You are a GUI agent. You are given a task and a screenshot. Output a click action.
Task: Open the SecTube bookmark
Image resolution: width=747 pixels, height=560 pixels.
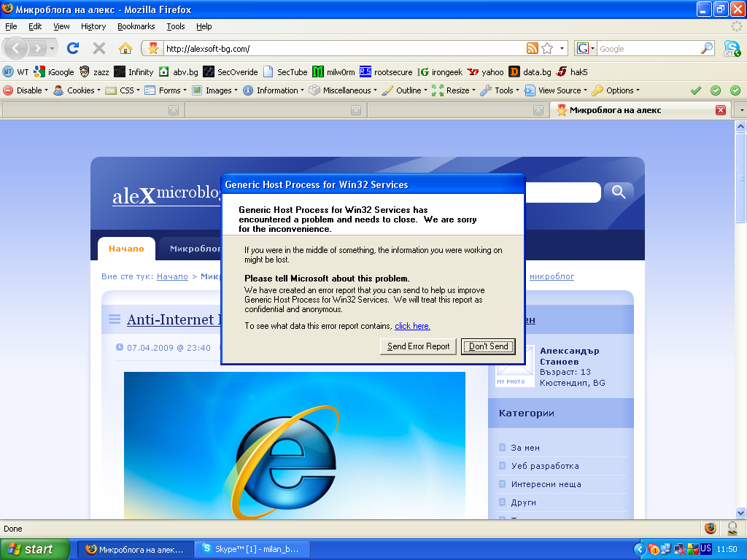tap(285, 72)
